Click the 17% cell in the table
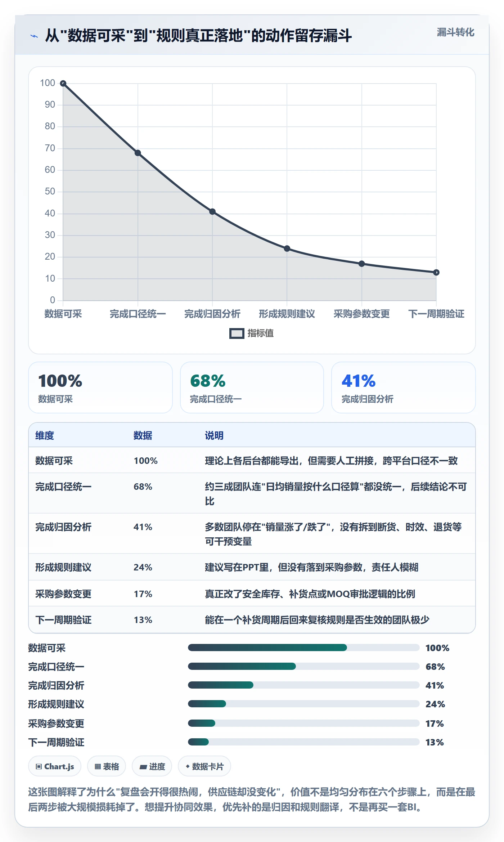Screen dimensions: 504x842 point(143,594)
